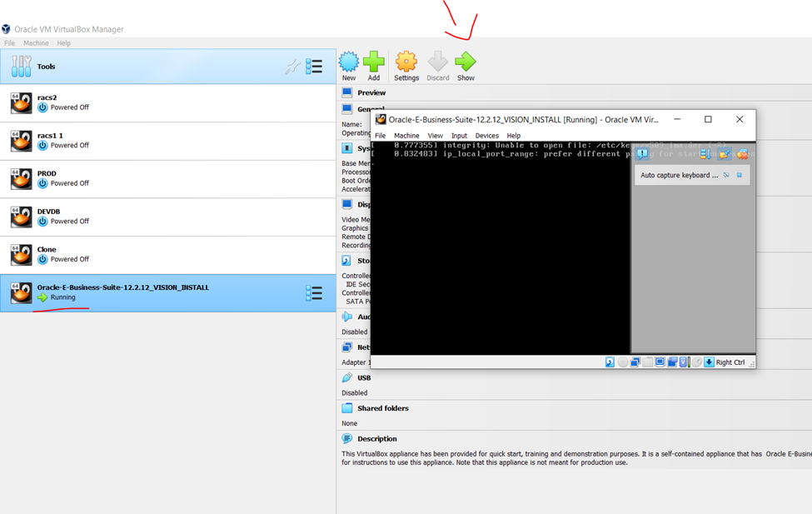Click the Right Ctrl host key label

730,362
